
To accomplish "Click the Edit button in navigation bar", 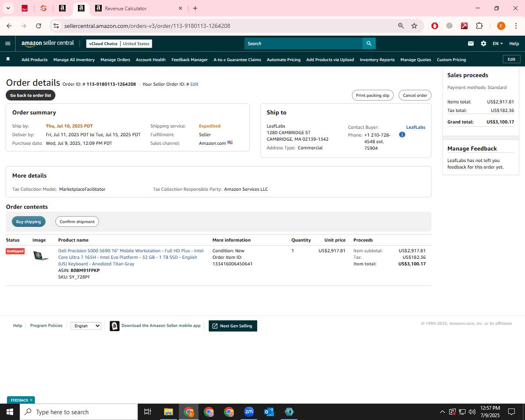I will tap(511, 59).
